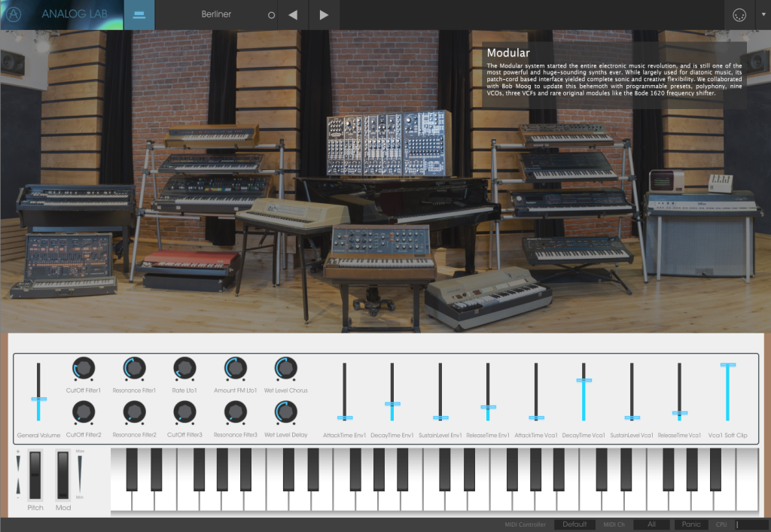Click the Pitch wheel

click(x=35, y=475)
